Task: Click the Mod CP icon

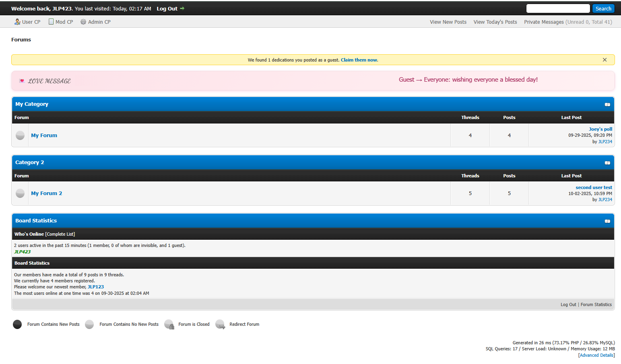Action: point(51,22)
